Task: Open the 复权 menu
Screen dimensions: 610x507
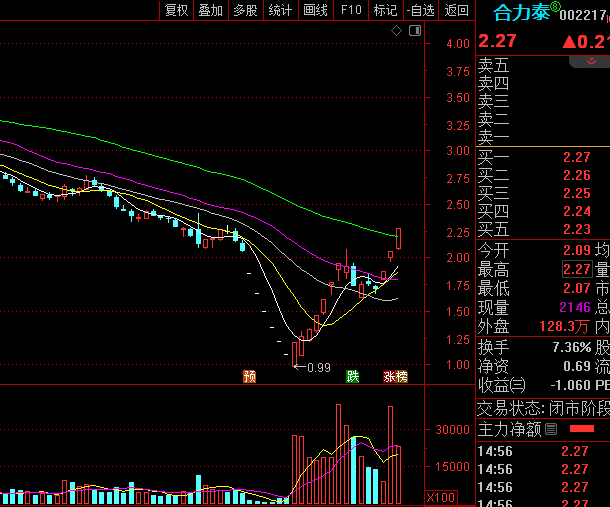Action: (x=177, y=10)
